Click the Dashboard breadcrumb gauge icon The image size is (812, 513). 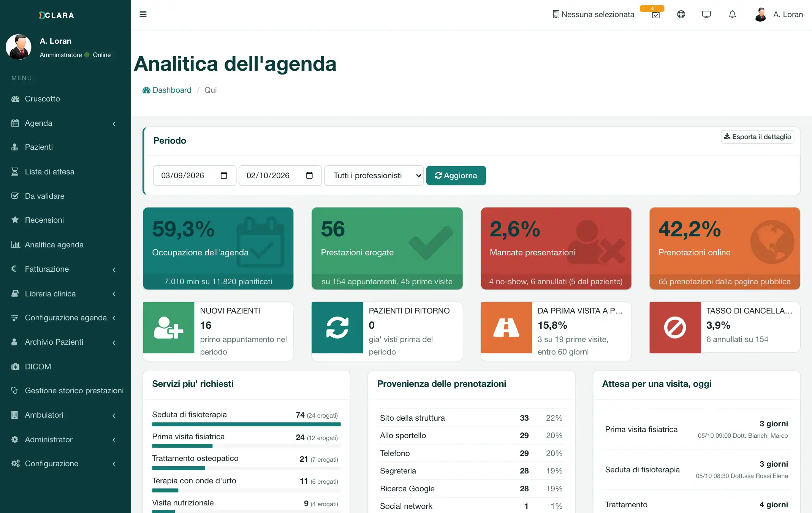point(146,90)
